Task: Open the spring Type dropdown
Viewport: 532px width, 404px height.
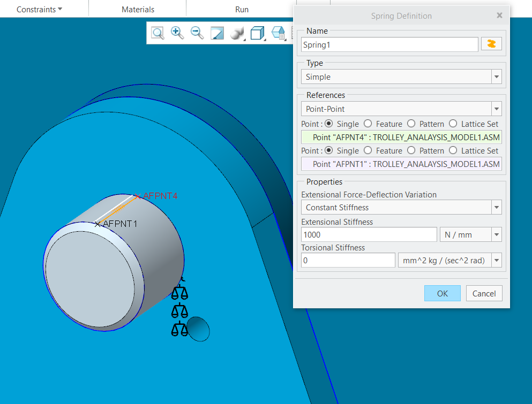Action: [496, 76]
